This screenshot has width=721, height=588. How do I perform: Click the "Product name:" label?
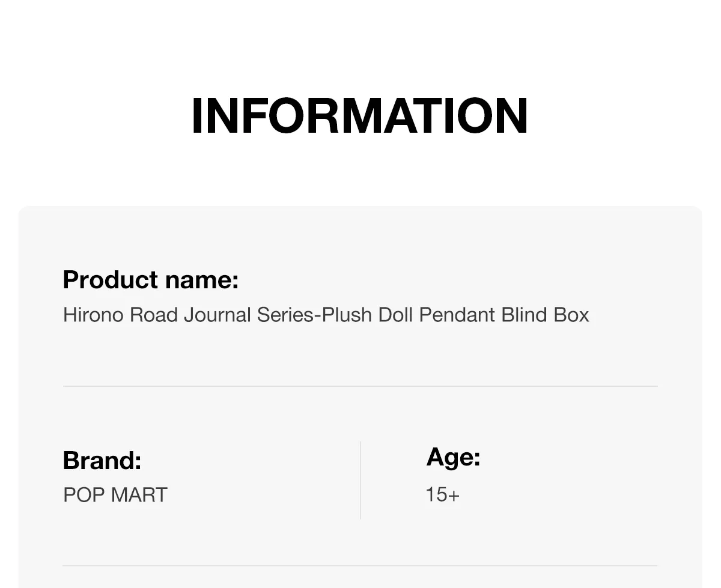[x=150, y=280]
